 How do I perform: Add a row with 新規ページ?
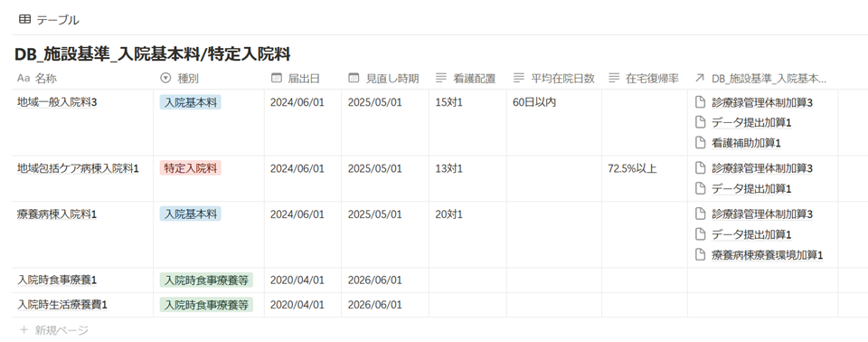coord(54,330)
